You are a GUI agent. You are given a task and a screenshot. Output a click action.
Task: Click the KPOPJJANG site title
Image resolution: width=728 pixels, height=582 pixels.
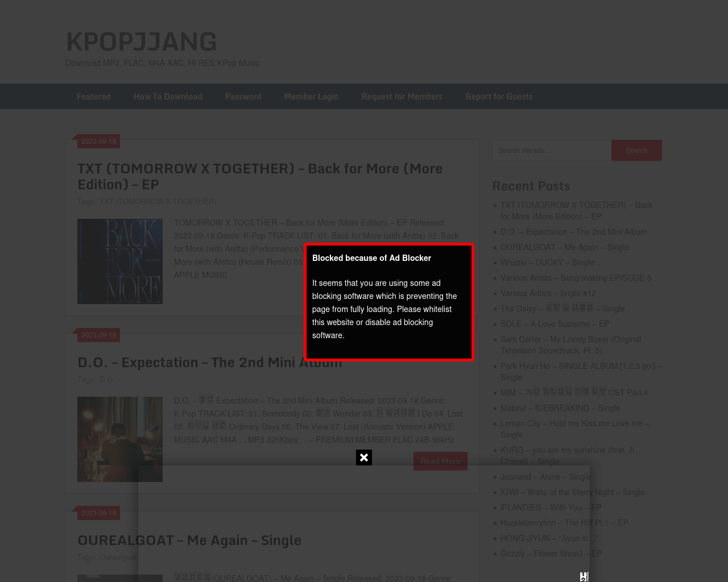(141, 41)
